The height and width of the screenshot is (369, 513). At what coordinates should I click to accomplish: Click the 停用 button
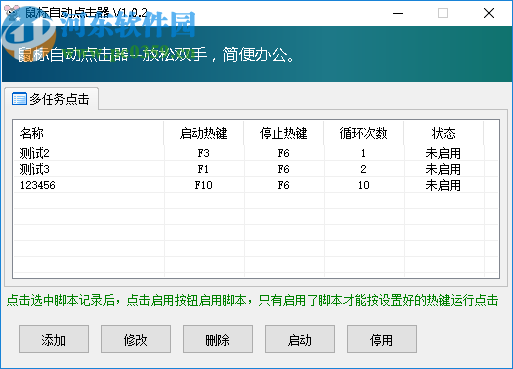pyautogui.click(x=382, y=339)
